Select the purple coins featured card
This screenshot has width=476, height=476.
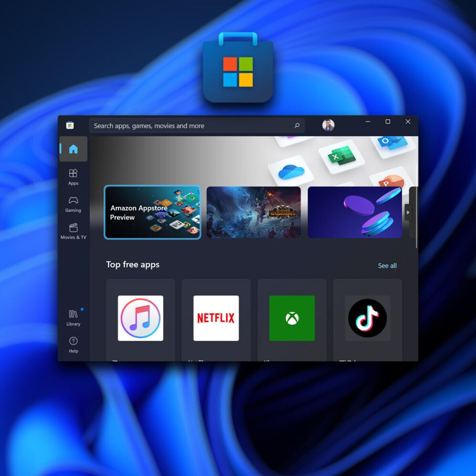click(355, 212)
